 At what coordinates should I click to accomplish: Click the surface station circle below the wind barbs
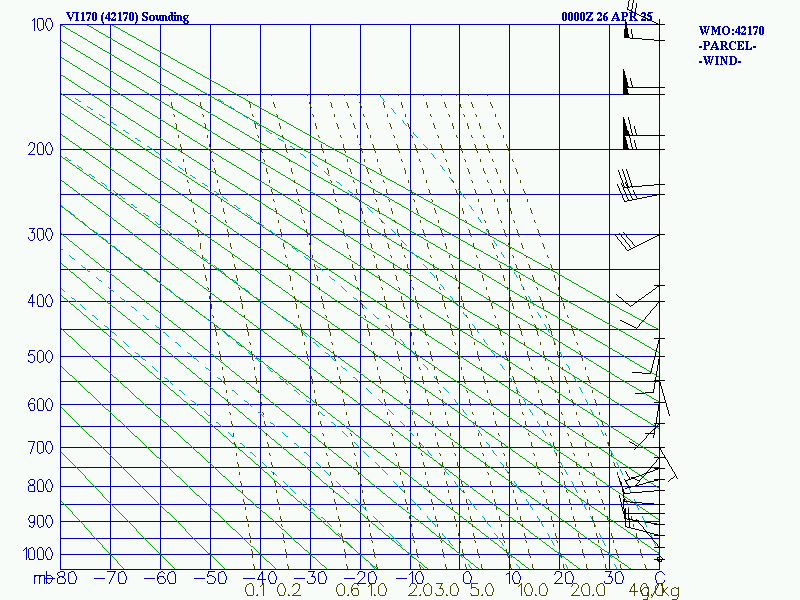(x=659, y=559)
